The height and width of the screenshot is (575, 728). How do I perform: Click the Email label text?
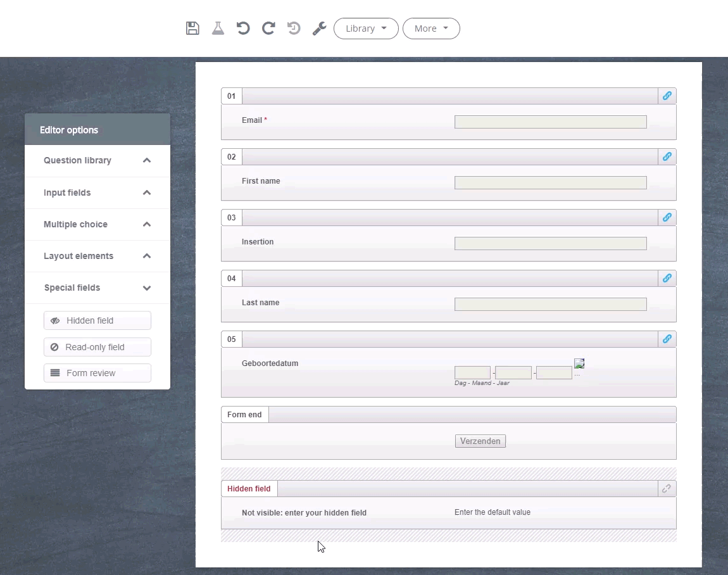coord(252,120)
